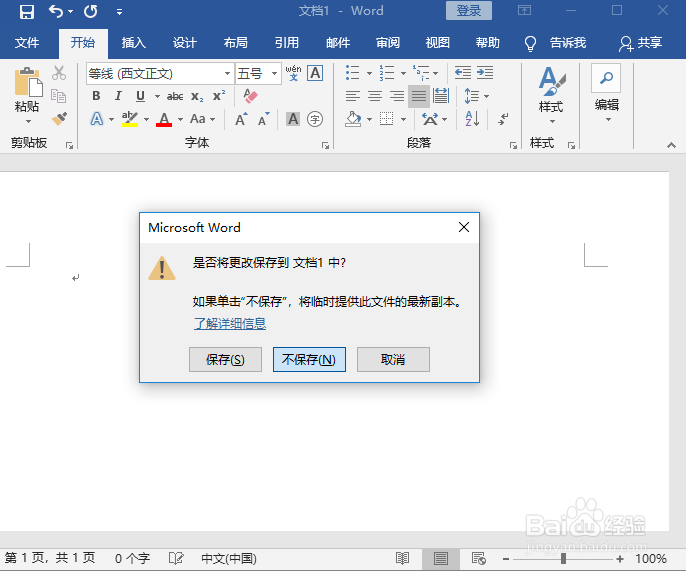686x571 pixels.
Task: Click Increase Font Size icon
Action: point(241,119)
